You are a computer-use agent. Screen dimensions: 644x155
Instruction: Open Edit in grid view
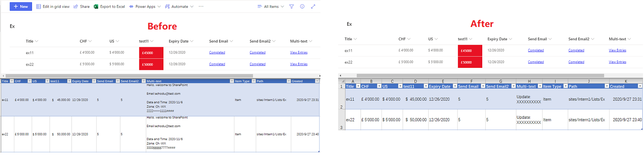(53, 7)
